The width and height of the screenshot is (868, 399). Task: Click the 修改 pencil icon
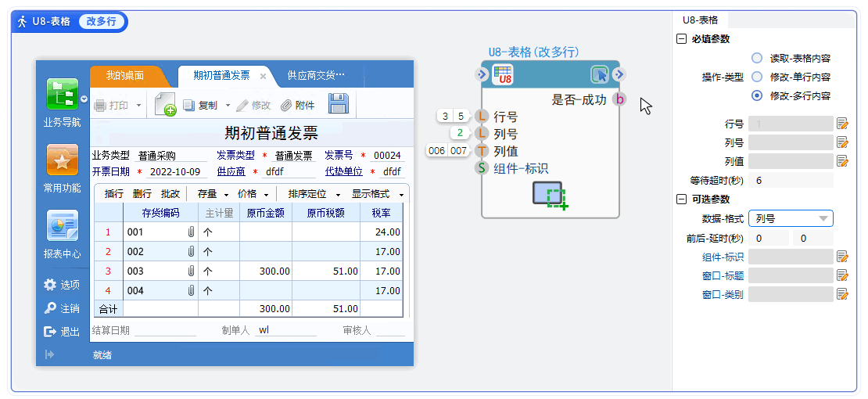(242, 106)
